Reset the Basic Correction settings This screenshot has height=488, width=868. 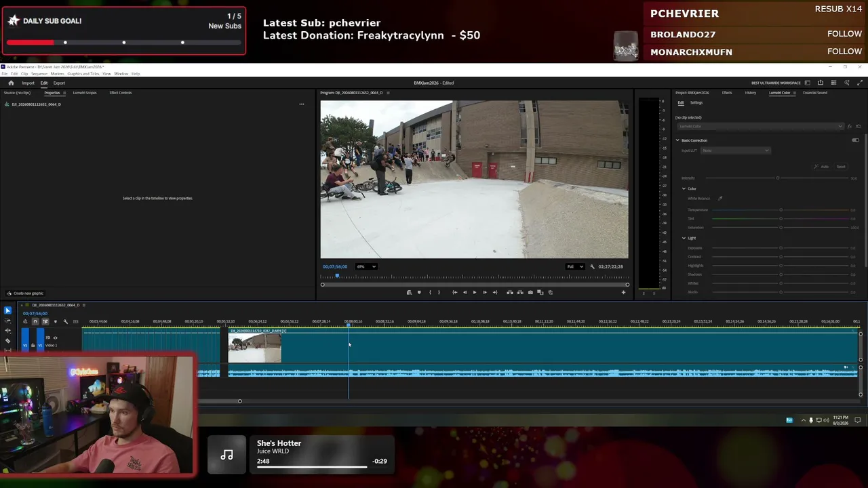841,167
